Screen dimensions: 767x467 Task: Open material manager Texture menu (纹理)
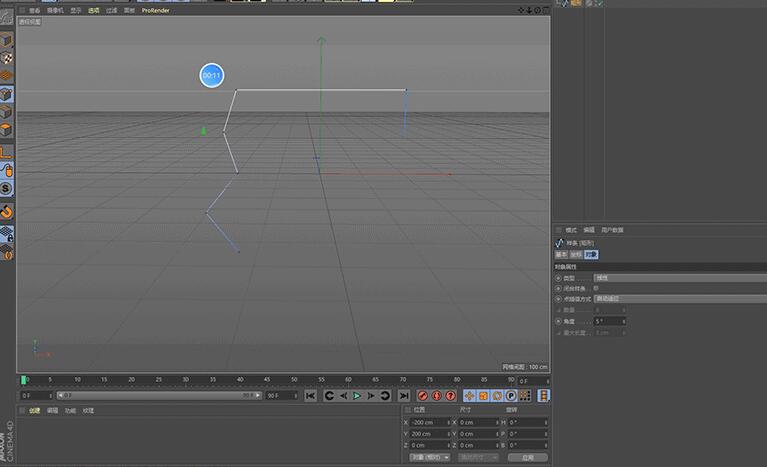click(88, 411)
